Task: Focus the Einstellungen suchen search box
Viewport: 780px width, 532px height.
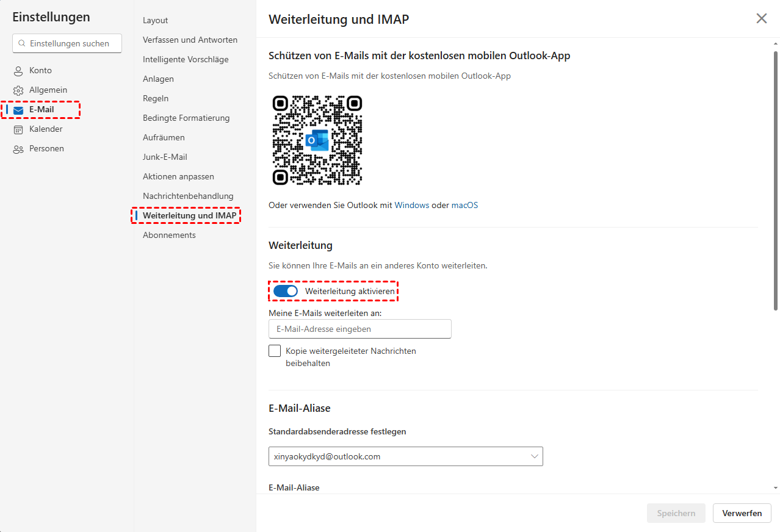Action: point(67,43)
